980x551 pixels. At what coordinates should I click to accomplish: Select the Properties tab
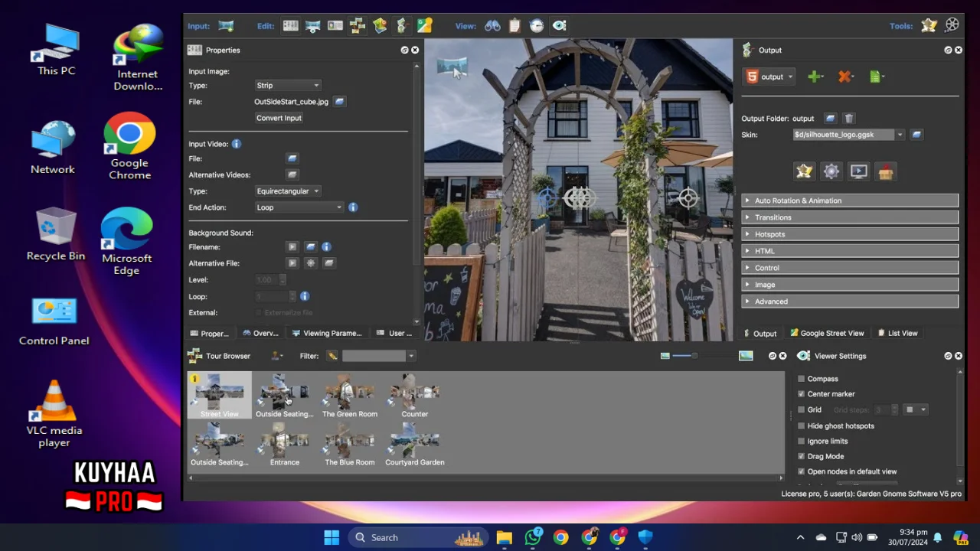209,334
